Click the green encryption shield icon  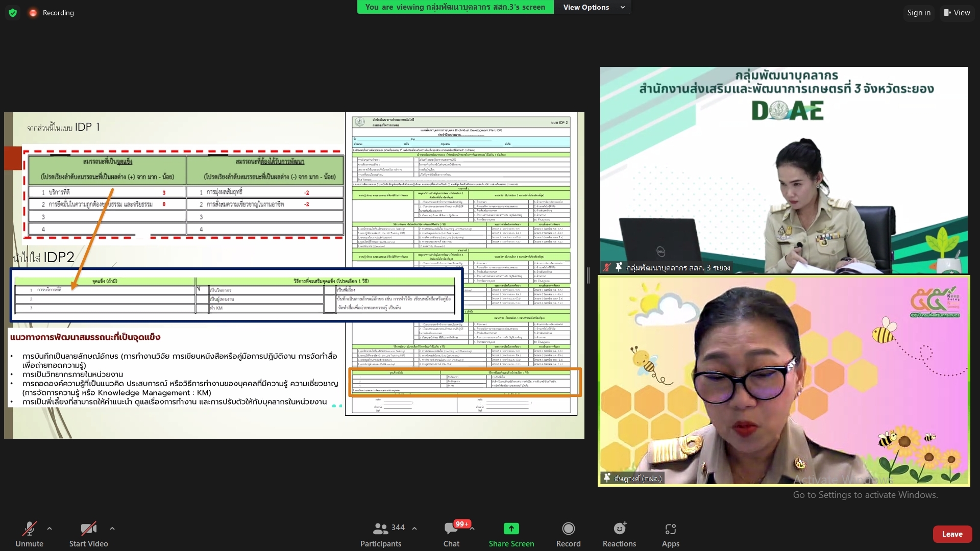coord(13,13)
